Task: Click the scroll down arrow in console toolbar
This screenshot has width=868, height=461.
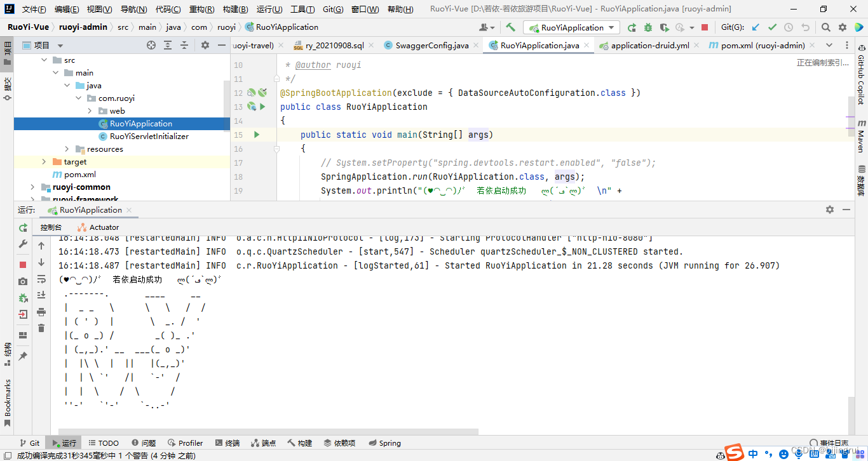Action: coord(41,262)
